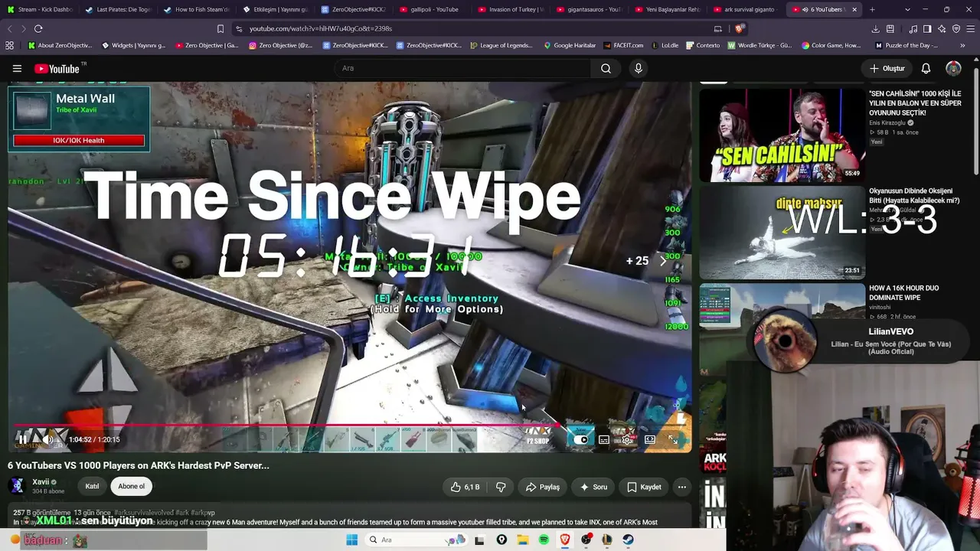This screenshot has height=551, width=980.
Task: Open the Color Game bookmark
Action: point(831,45)
